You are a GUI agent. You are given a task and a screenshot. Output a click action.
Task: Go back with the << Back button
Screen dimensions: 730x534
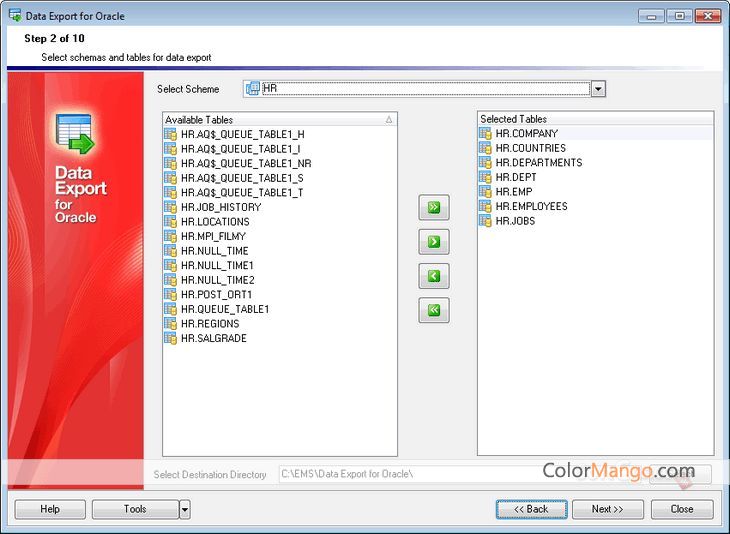[532, 509]
